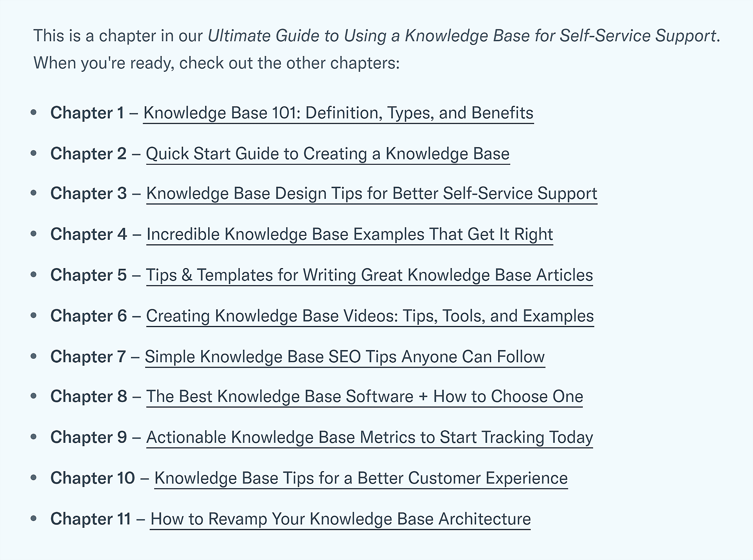Click bullet point next to Chapter 1
The image size is (753, 560).
pyautogui.click(x=36, y=112)
